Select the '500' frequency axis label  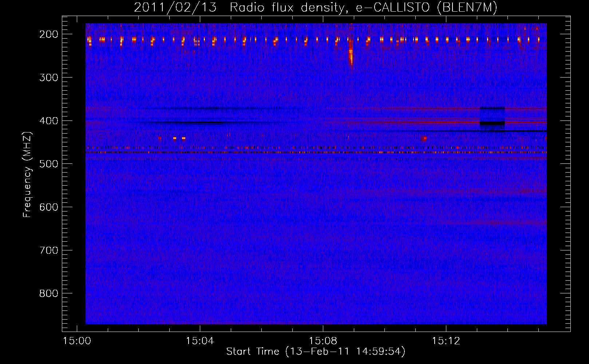pyautogui.click(x=49, y=164)
